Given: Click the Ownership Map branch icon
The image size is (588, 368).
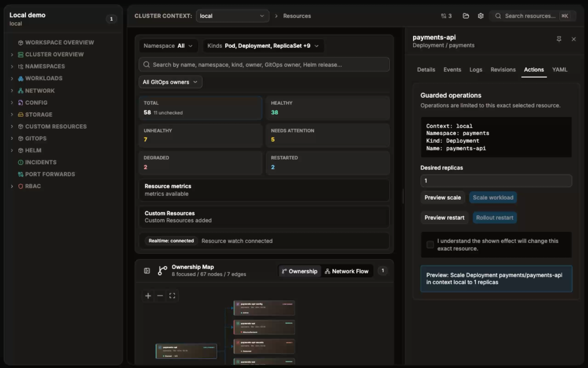Looking at the screenshot, I should pos(162,271).
